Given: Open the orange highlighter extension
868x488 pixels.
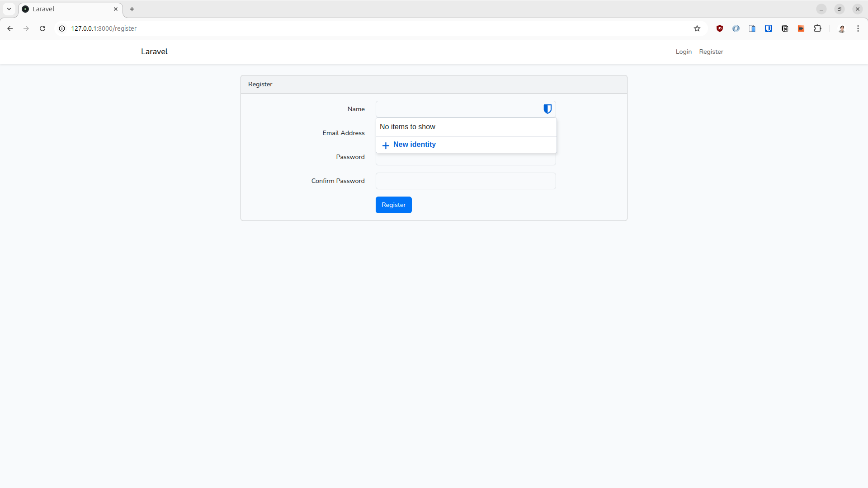Looking at the screenshot, I should tap(801, 28).
